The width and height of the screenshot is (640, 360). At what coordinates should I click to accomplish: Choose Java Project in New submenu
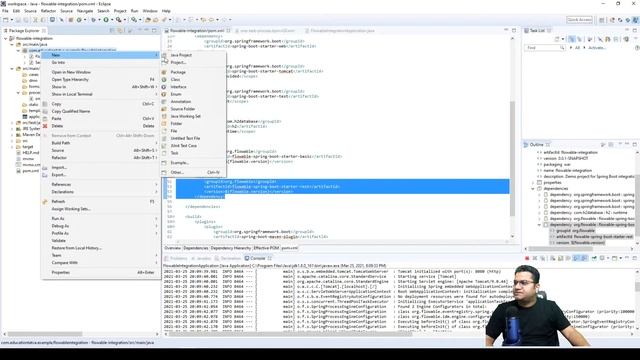click(x=181, y=55)
